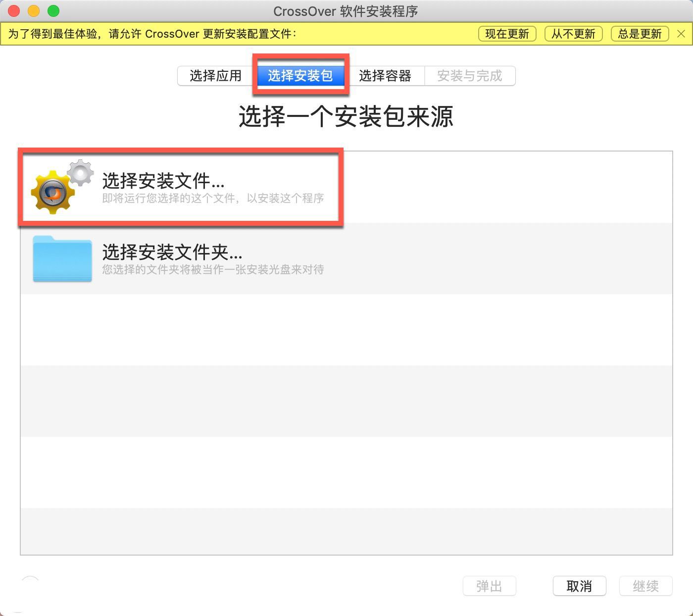The image size is (693, 616).
Task: Click the CrossOver gear installer icon
Action: click(62, 187)
